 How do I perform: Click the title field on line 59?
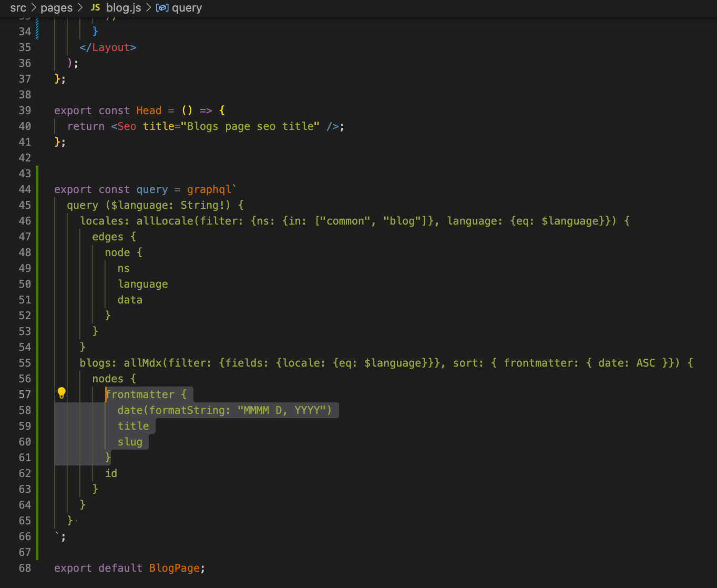133,426
